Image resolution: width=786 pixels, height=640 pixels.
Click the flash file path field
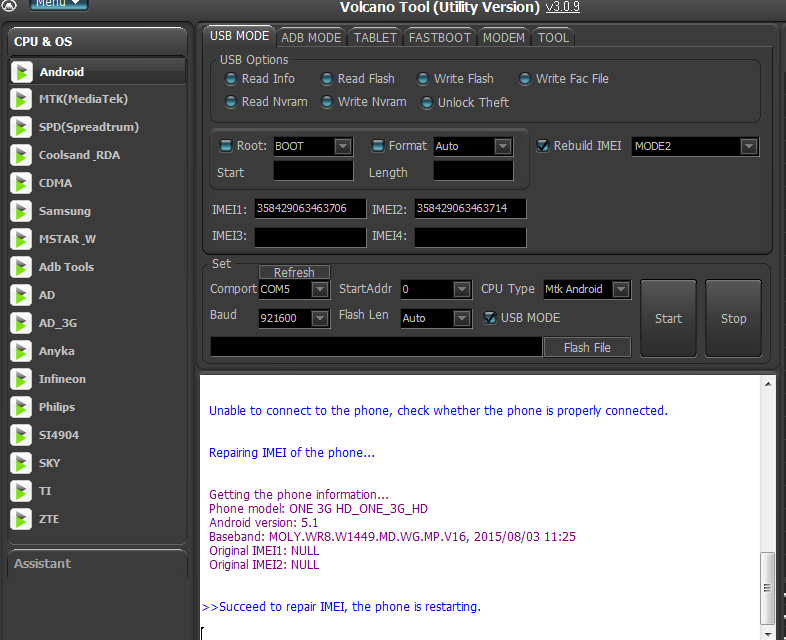(x=376, y=347)
